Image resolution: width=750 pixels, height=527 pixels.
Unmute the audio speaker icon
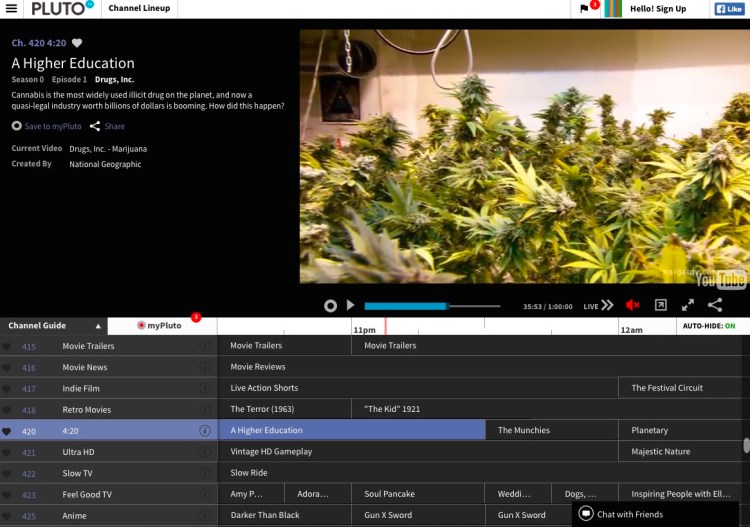click(632, 305)
